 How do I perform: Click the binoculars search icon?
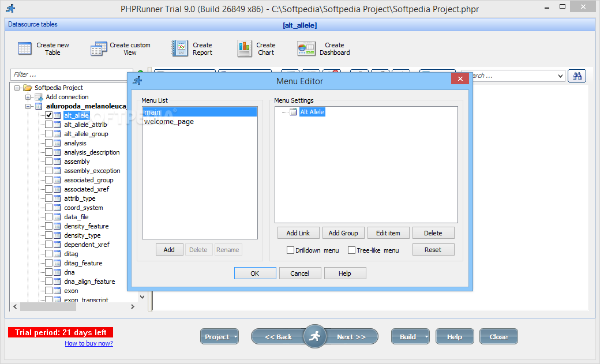577,76
